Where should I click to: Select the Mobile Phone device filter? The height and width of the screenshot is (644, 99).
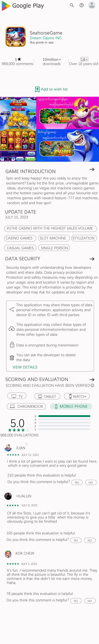coord(71,406)
